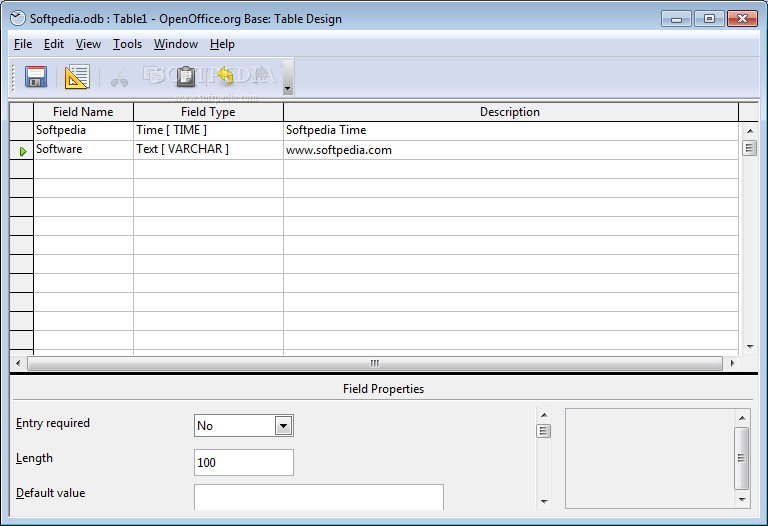
Task: Click the Entry required label
Action: click(x=52, y=423)
